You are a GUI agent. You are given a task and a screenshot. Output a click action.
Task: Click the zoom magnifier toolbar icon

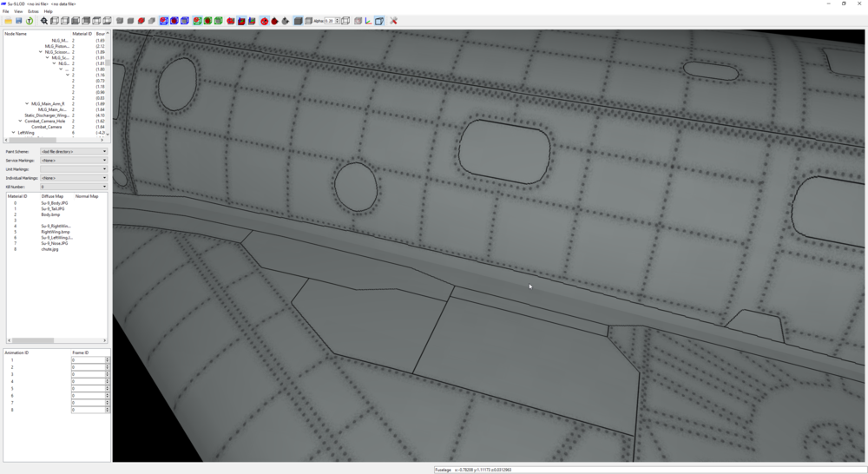[43, 21]
